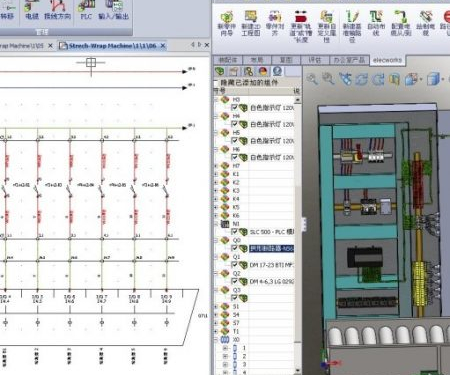Click the zoom to fit magnifier icon
This screenshot has width=450, height=375.
point(312,79)
